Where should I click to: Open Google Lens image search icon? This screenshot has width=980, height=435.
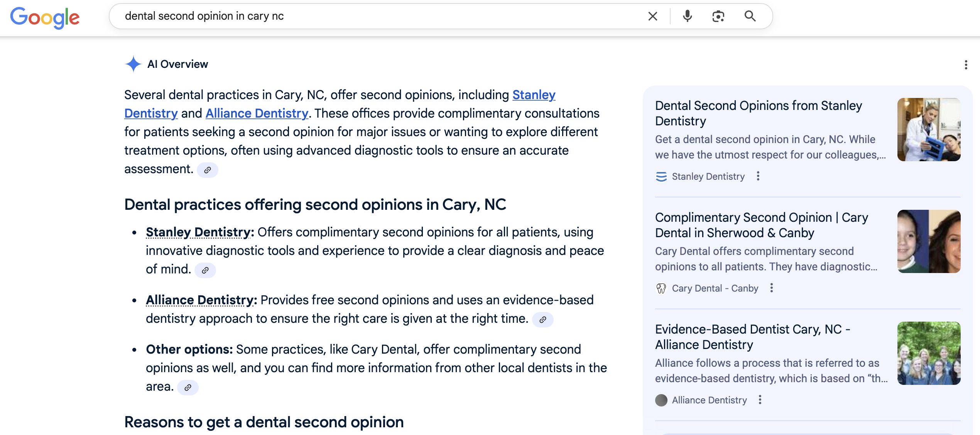(718, 16)
